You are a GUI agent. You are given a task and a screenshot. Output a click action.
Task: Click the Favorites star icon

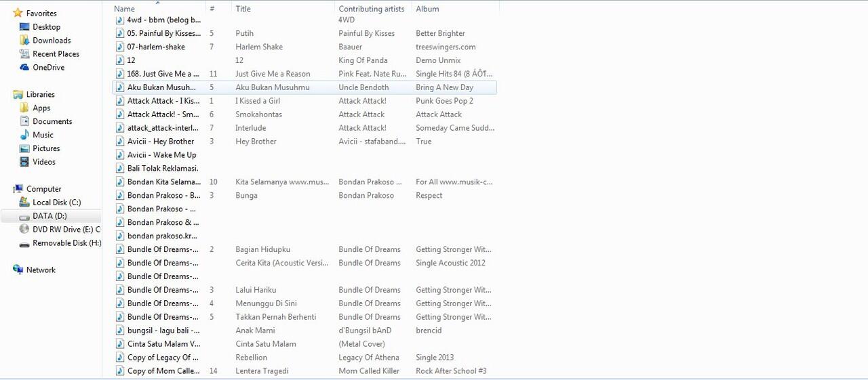pyautogui.click(x=18, y=13)
